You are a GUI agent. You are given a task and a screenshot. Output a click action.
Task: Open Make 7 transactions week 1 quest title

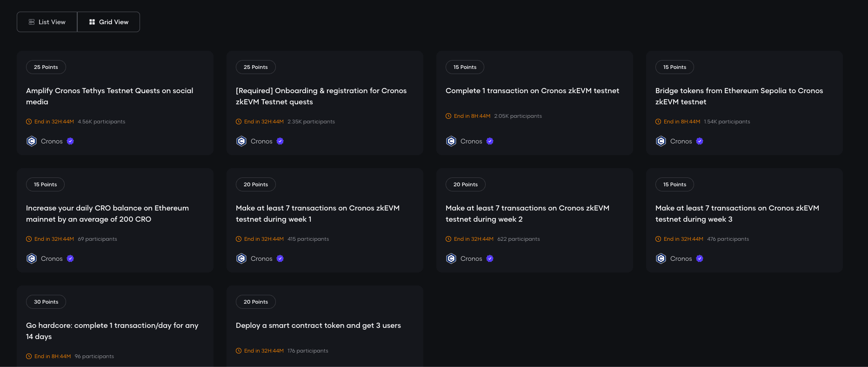318,214
